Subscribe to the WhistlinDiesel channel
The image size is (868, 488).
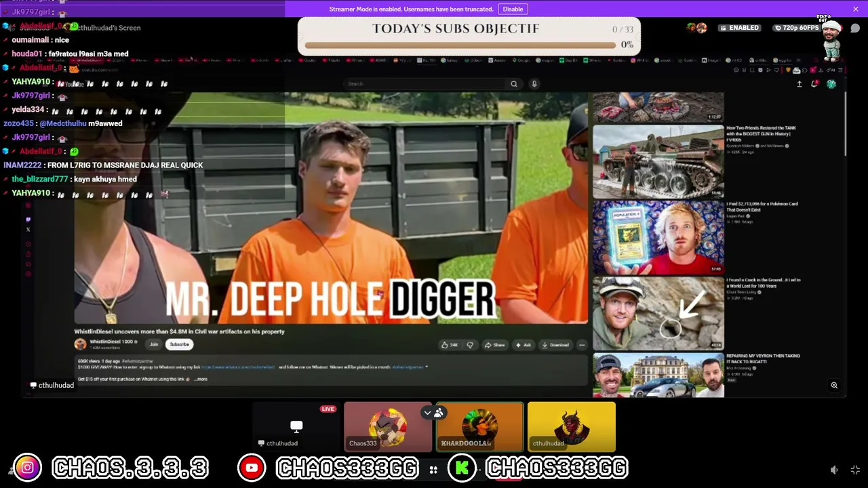point(180,344)
